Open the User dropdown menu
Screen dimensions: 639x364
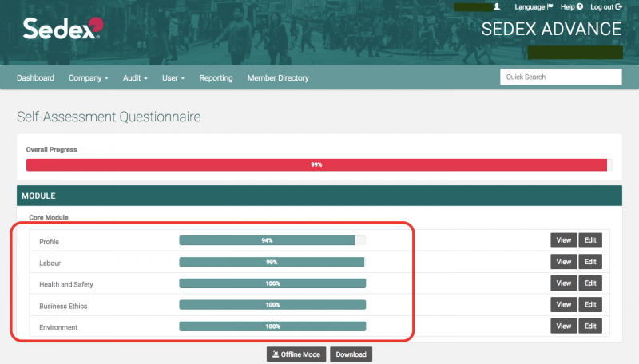coord(173,78)
